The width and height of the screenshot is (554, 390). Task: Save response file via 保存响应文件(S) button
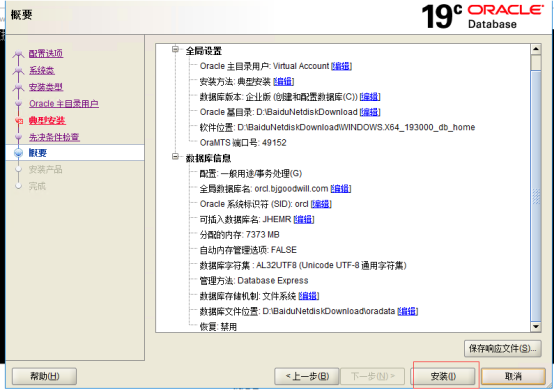[502, 349]
